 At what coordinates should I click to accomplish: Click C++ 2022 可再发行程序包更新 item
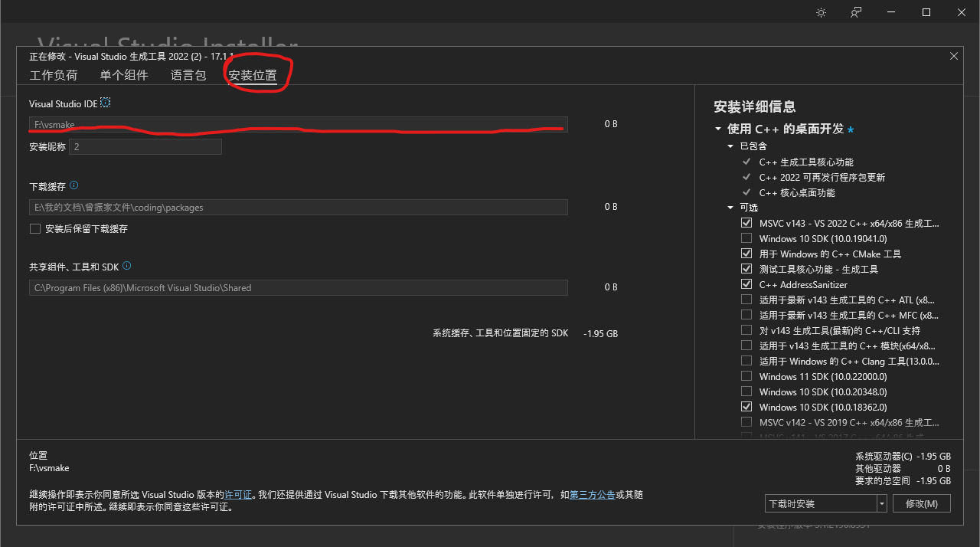click(822, 177)
